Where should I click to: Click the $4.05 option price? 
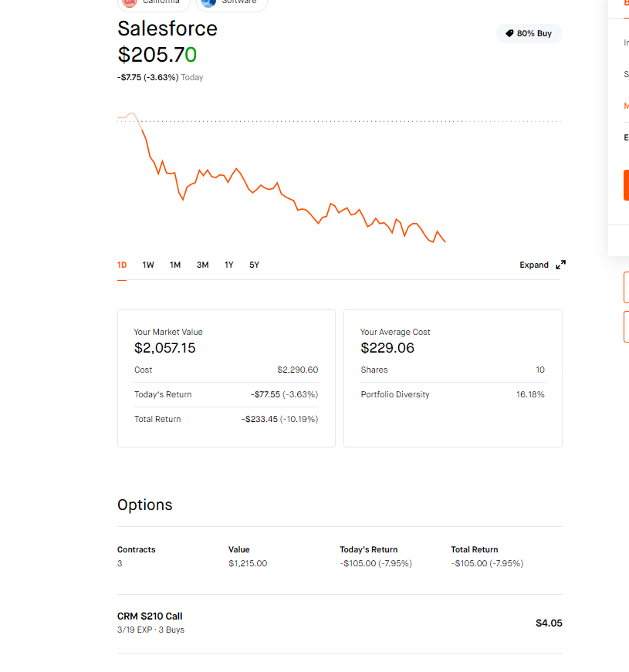(x=549, y=623)
